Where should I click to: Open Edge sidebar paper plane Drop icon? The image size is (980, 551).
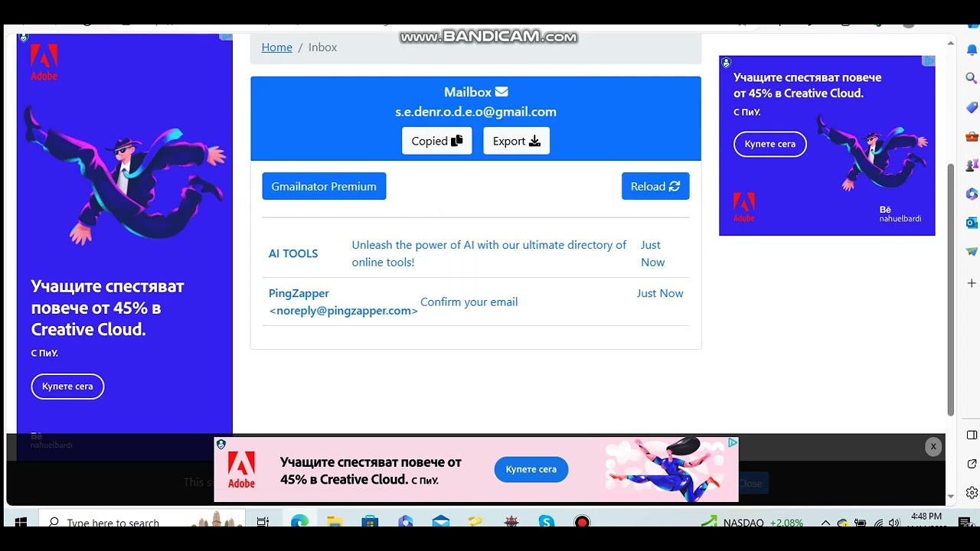[x=972, y=251]
